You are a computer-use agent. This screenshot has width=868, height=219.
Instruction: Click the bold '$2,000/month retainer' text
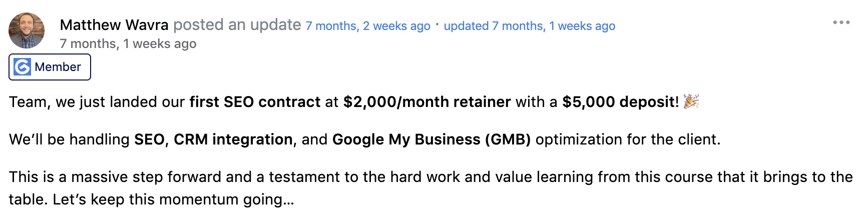click(x=427, y=102)
